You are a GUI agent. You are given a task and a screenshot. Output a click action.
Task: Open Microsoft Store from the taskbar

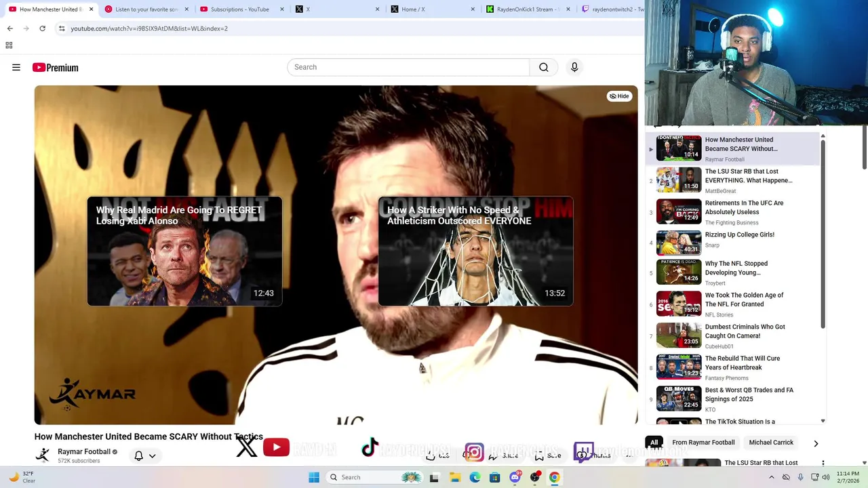click(x=495, y=477)
